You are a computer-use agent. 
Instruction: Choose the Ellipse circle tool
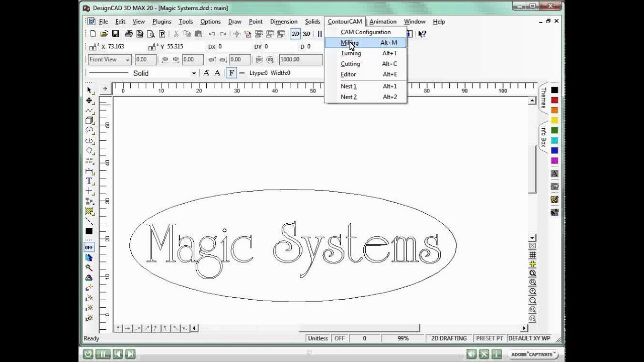[x=89, y=140]
